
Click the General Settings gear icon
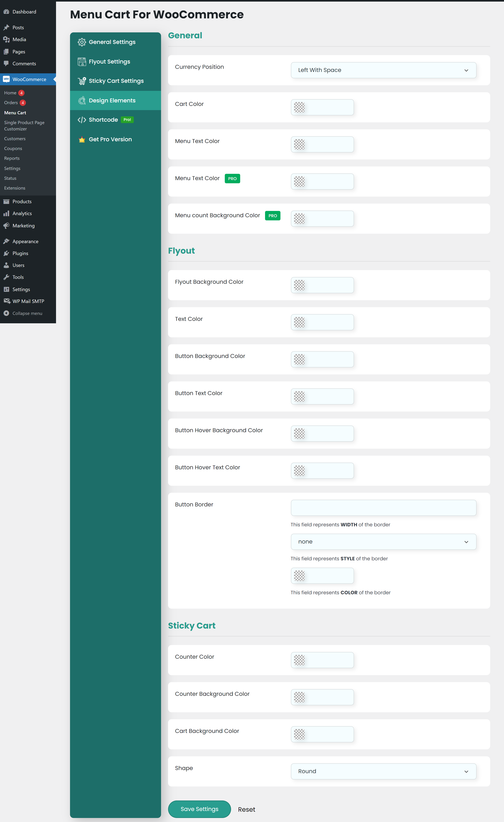click(82, 42)
